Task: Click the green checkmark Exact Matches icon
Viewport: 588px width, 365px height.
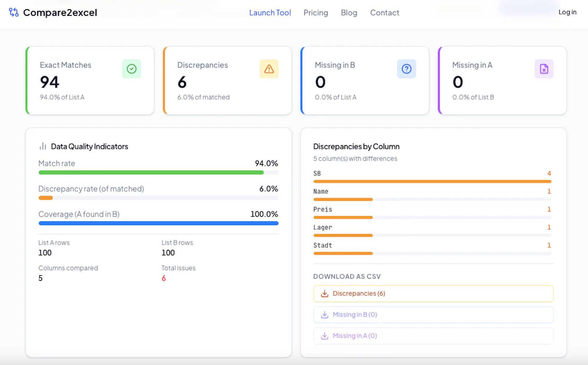Action: [132, 69]
